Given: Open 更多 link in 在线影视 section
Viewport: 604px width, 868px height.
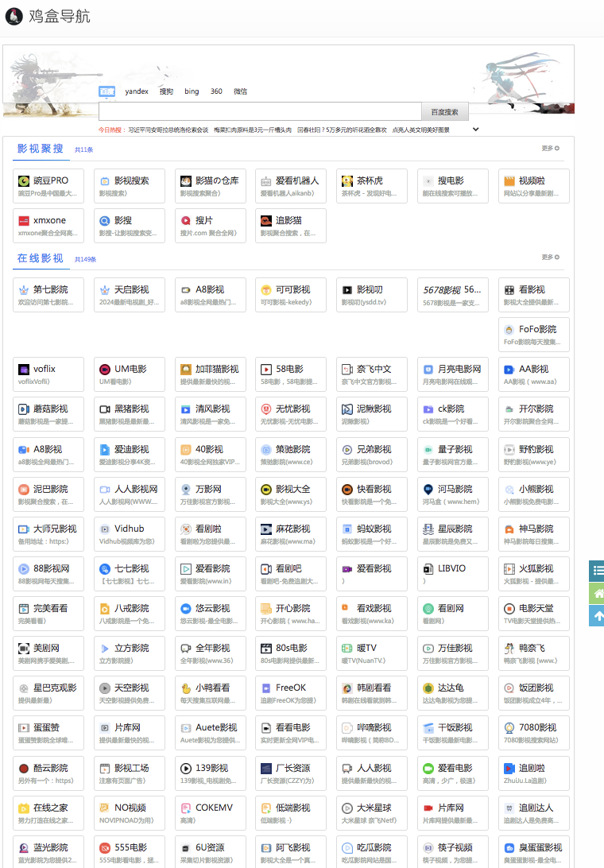Looking at the screenshot, I should (x=550, y=258).
